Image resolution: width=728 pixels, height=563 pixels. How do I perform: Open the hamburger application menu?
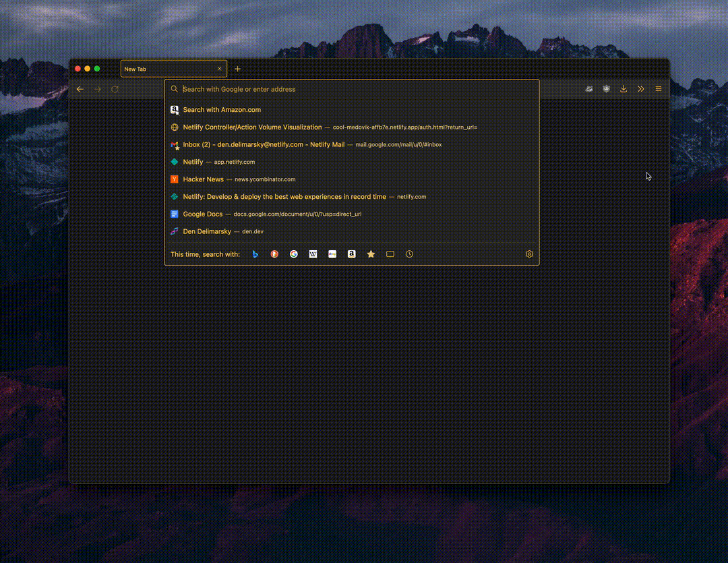tap(659, 89)
